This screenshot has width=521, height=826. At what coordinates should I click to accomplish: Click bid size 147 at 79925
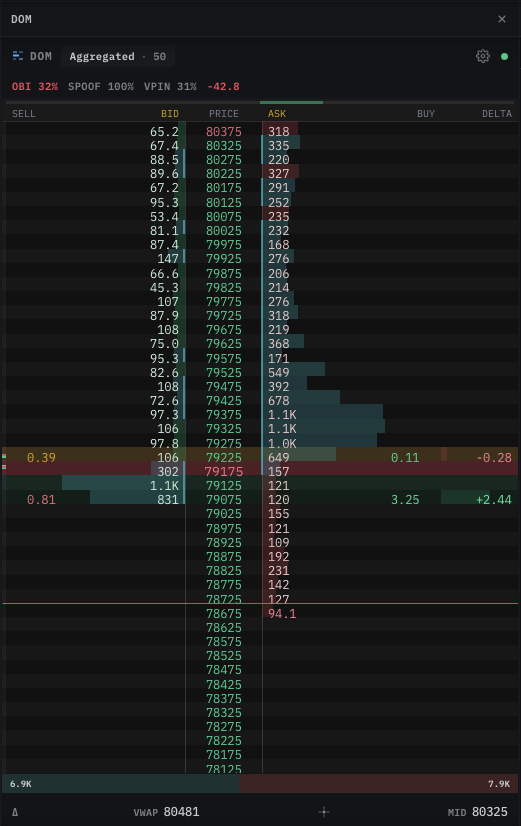168,259
